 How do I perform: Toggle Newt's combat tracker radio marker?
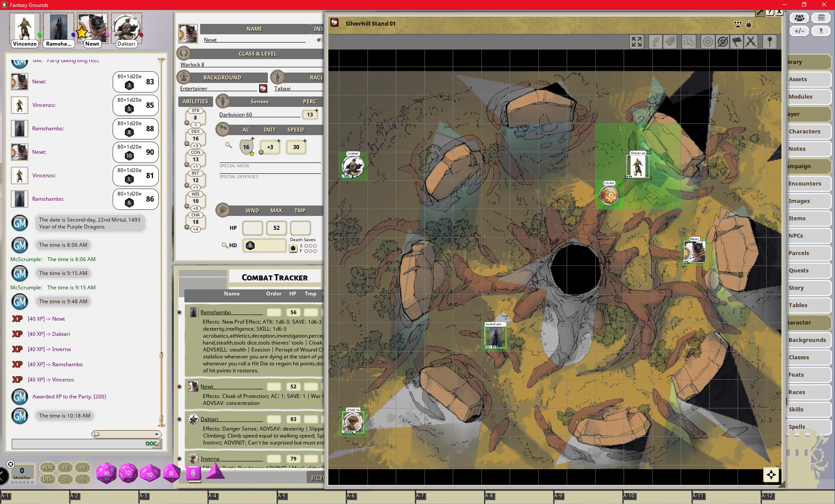[x=179, y=387]
